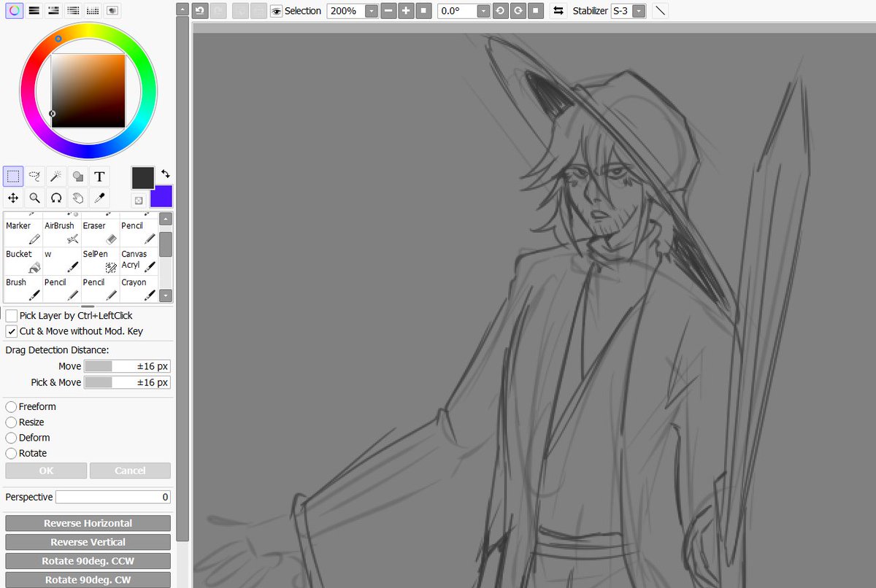876x588 pixels.
Task: Toggle the color wheel panel
Action: (14, 10)
